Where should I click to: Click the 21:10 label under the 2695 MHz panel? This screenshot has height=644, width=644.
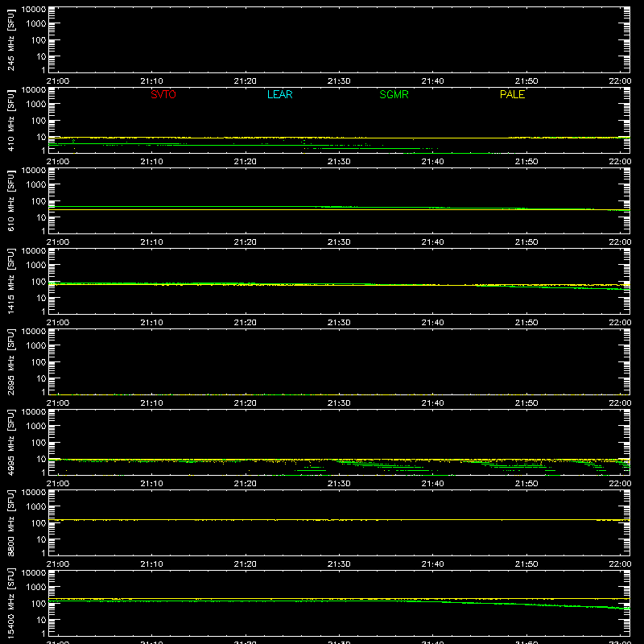[x=151, y=403]
